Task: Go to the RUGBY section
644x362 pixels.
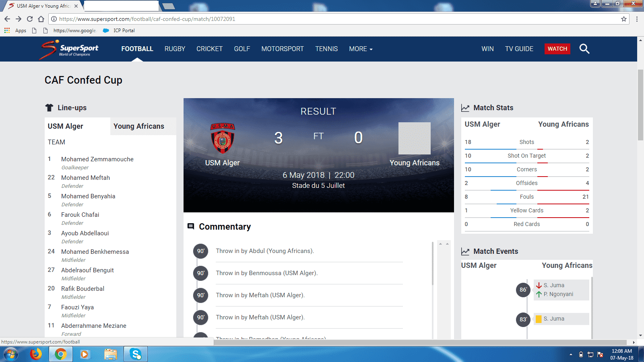Action: pyautogui.click(x=175, y=49)
